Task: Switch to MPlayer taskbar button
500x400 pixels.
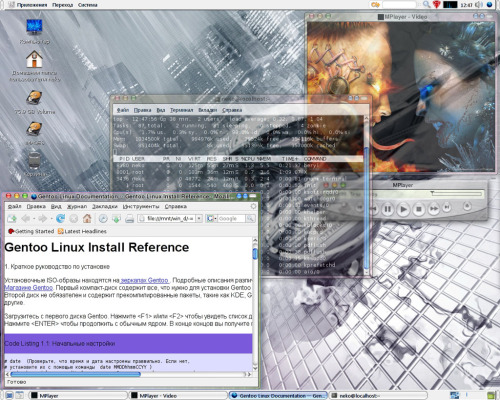Action: [78, 396]
